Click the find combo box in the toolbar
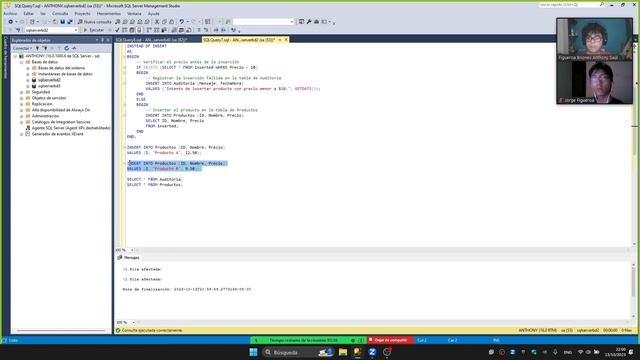640x360 pixels. pos(263,22)
